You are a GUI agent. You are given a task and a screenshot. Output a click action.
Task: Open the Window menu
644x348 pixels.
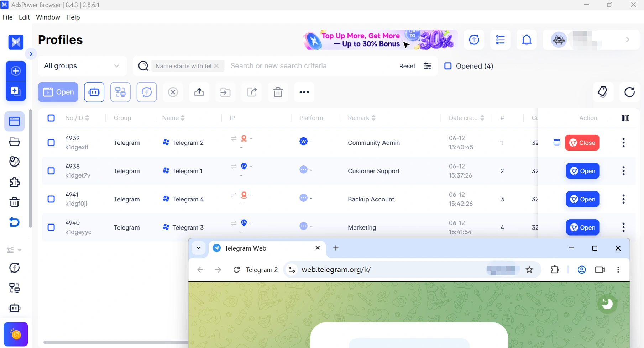tap(48, 17)
